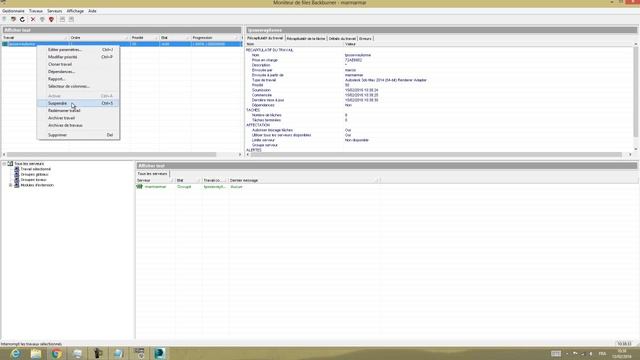The height and width of the screenshot is (360, 640).
Task: Choose Rapport in context menu
Action: click(78, 79)
